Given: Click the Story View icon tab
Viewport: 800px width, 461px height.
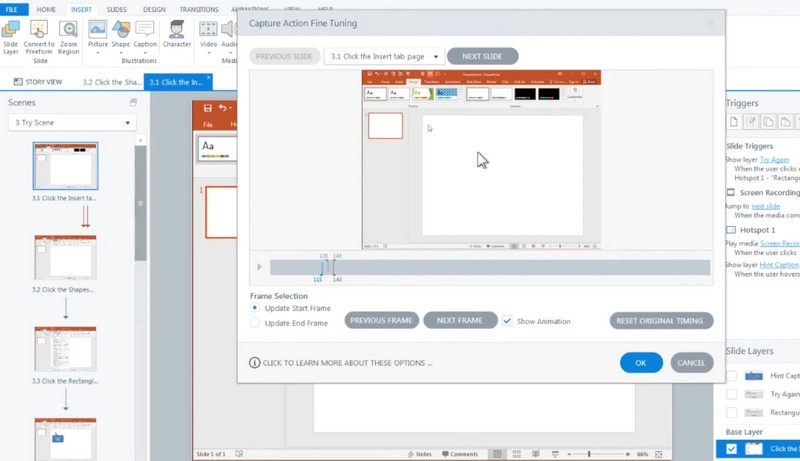Looking at the screenshot, I should [x=38, y=82].
